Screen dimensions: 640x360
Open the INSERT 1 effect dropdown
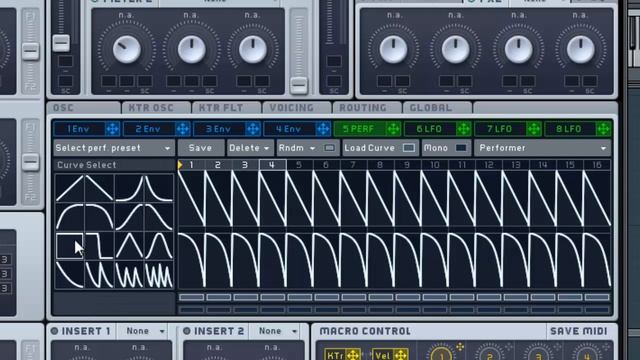145,331
